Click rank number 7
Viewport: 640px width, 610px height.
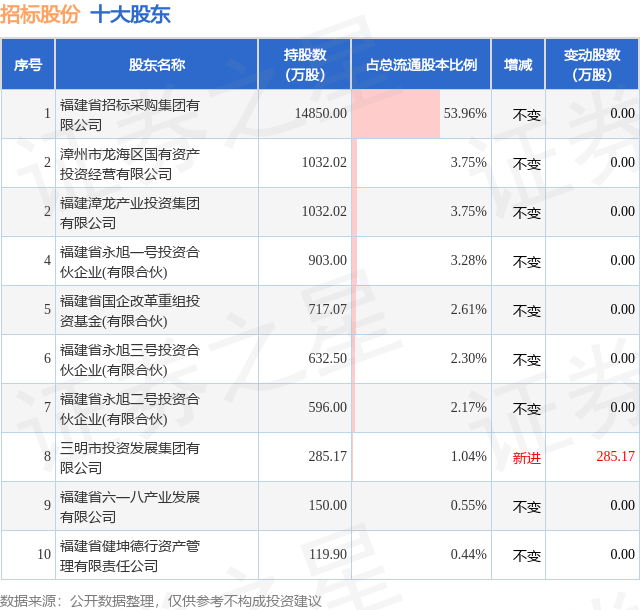click(x=47, y=407)
